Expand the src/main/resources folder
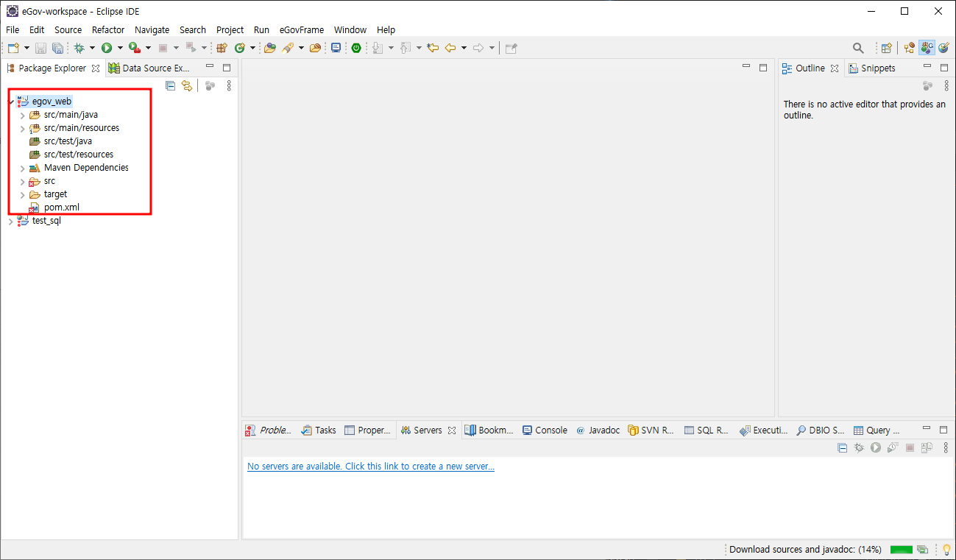The height and width of the screenshot is (560, 956). pos(23,128)
